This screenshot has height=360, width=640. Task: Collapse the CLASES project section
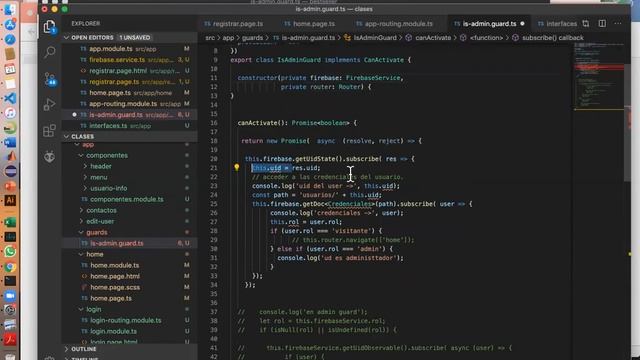[x=67, y=136]
